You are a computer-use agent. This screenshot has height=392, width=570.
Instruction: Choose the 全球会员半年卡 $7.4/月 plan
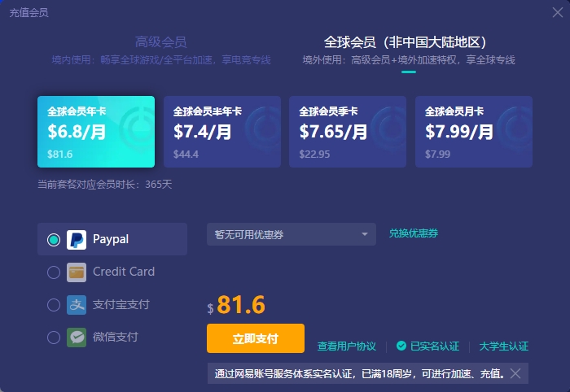pos(222,132)
